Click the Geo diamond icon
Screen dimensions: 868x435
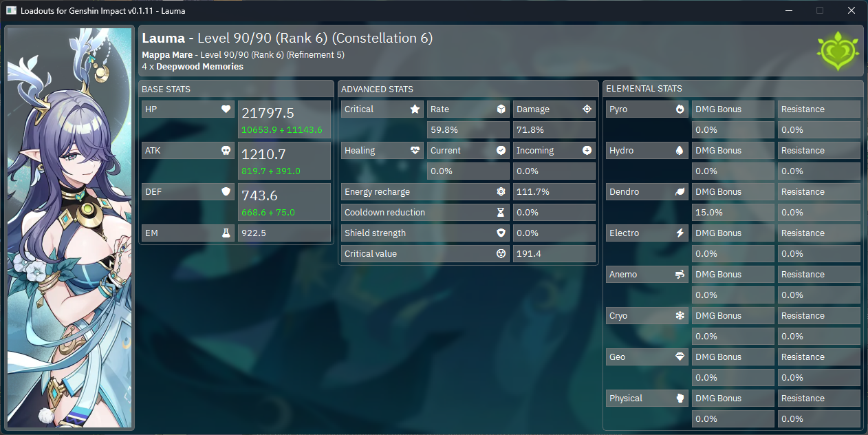pyautogui.click(x=680, y=357)
